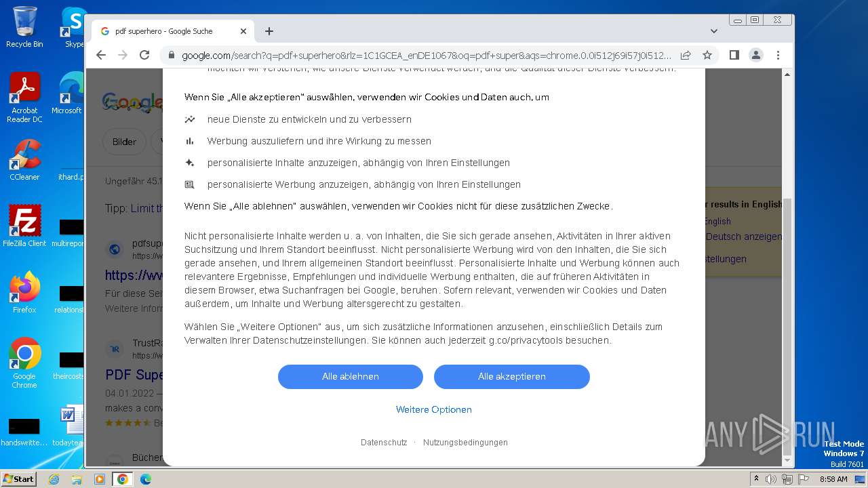Viewport: 868px width, 488px height.
Task: Click the volume speaker tray icon
Action: tap(771, 479)
